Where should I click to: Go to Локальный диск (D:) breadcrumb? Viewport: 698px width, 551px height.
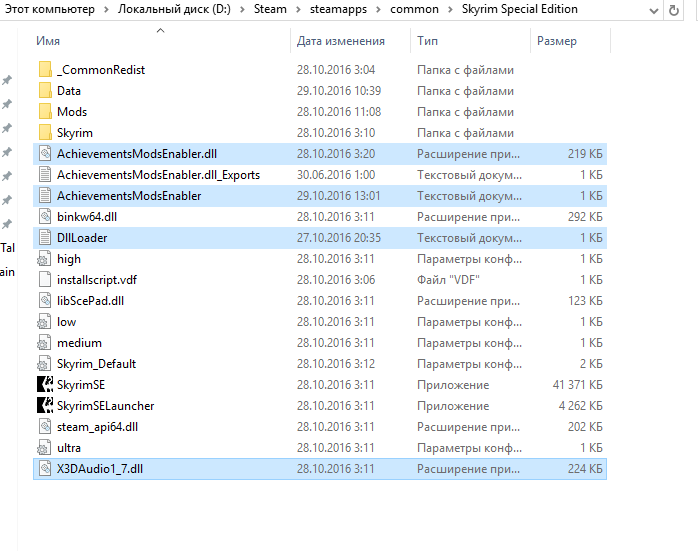point(174,9)
